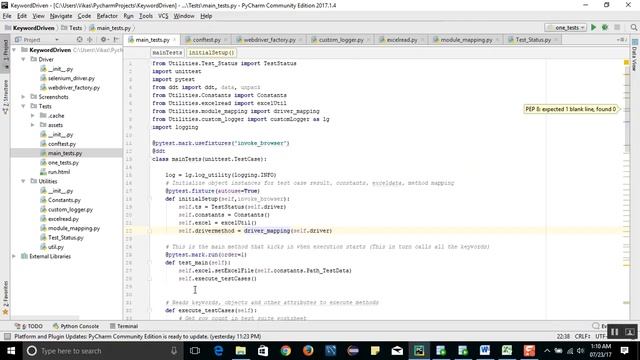
Task: Switch to the excelread.py tab
Action: pyautogui.click(x=402, y=40)
